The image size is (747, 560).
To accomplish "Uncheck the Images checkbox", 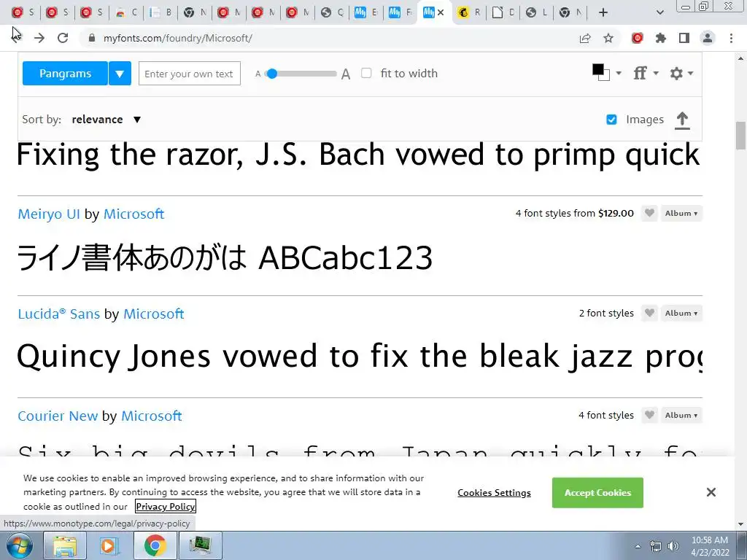I will tap(611, 120).
